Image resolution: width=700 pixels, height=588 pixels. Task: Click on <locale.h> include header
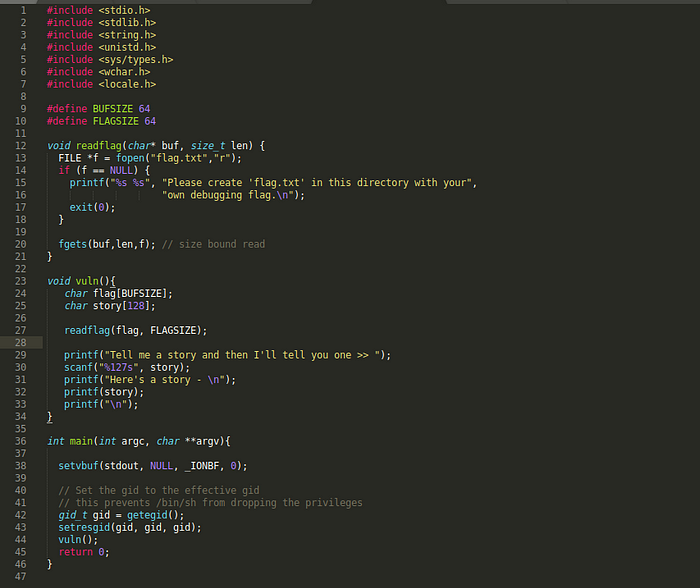pyautogui.click(x=127, y=84)
